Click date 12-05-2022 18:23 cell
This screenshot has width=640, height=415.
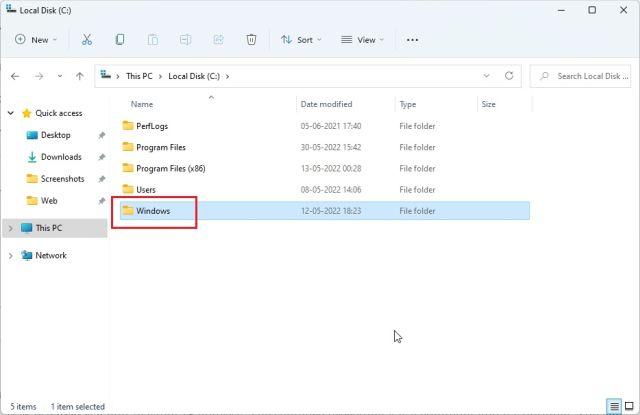click(x=331, y=211)
